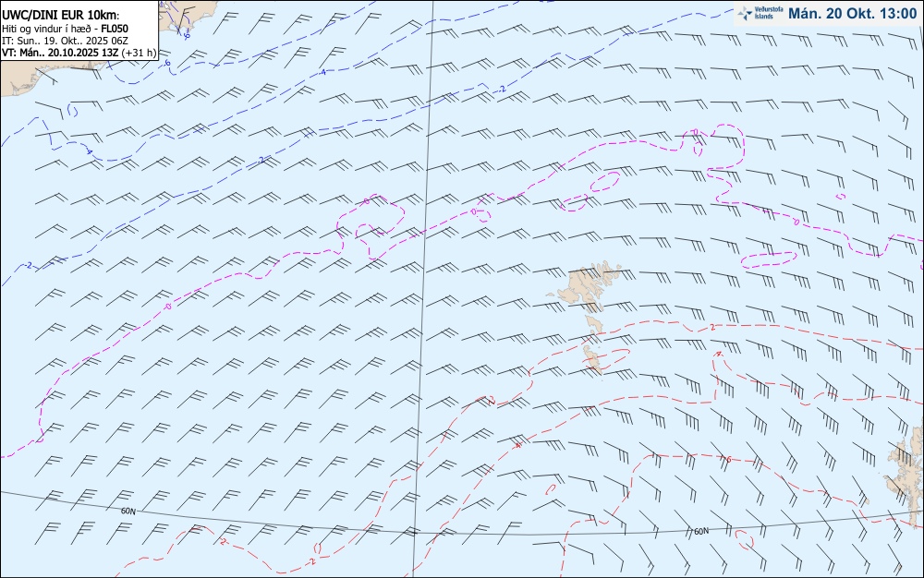Viewport: 924px width, 578px height.
Task: Click the 60N latitude label near Shetland
Action: [701, 532]
